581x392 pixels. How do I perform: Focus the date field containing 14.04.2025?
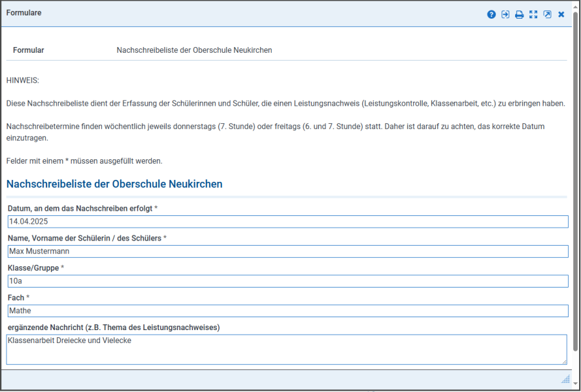point(287,222)
